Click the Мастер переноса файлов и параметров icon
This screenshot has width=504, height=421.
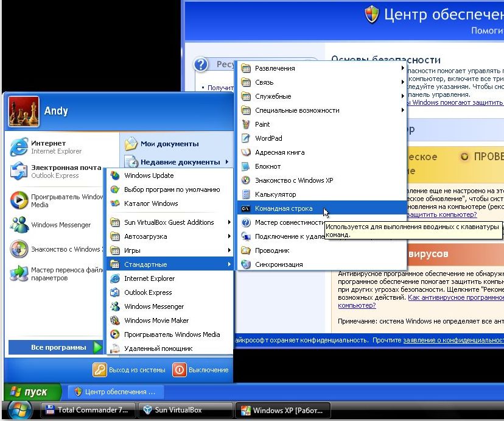point(19,274)
